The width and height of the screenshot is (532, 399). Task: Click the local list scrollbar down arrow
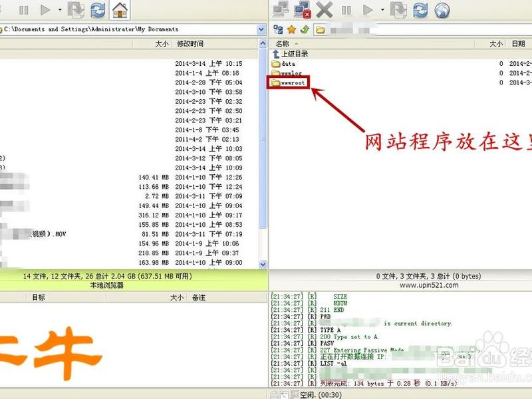pyautogui.click(x=263, y=264)
